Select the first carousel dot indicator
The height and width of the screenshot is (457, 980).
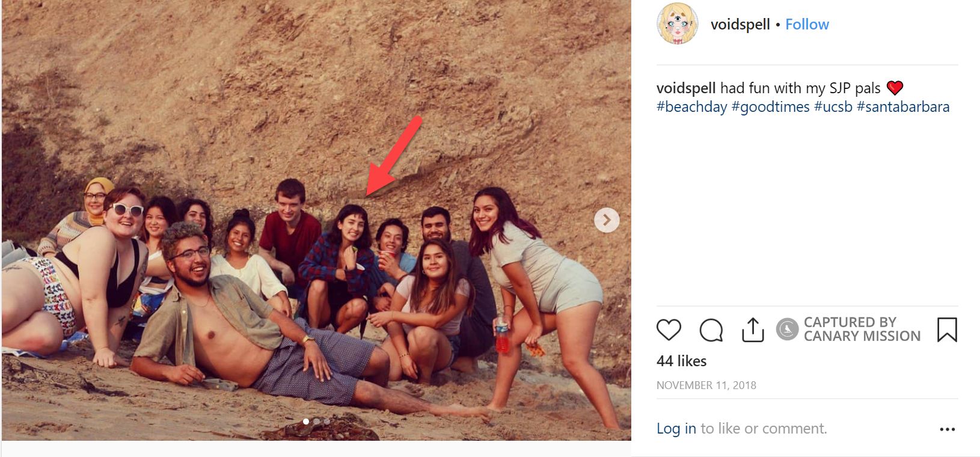307,423
